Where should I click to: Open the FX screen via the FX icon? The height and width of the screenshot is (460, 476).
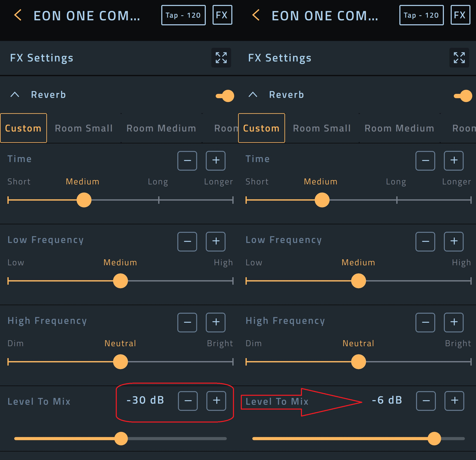[x=222, y=15]
